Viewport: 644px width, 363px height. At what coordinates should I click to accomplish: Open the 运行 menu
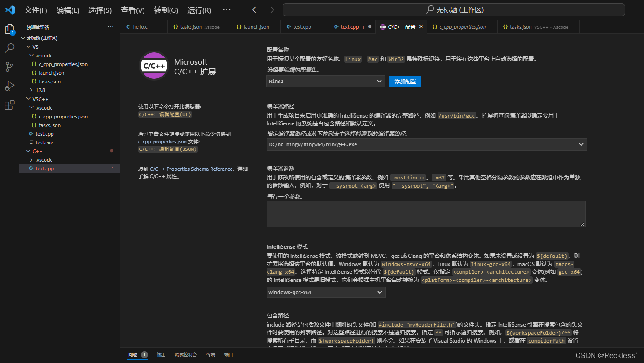(199, 10)
